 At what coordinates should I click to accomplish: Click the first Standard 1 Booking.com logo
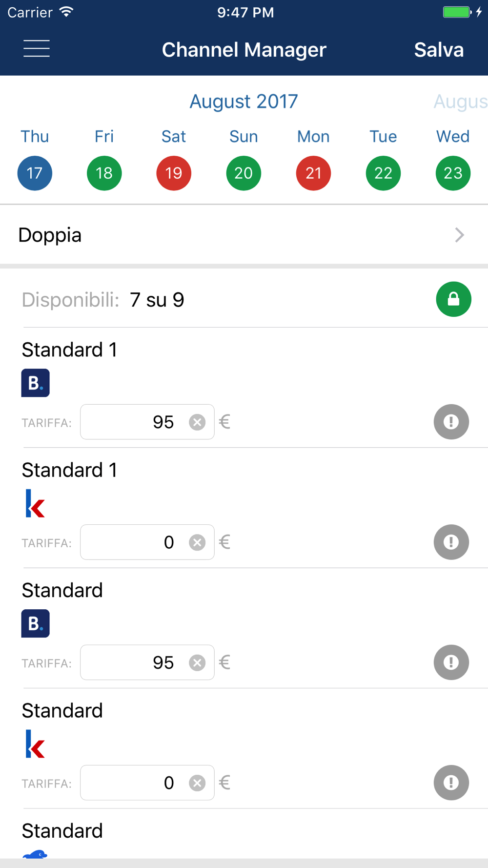[x=36, y=383]
